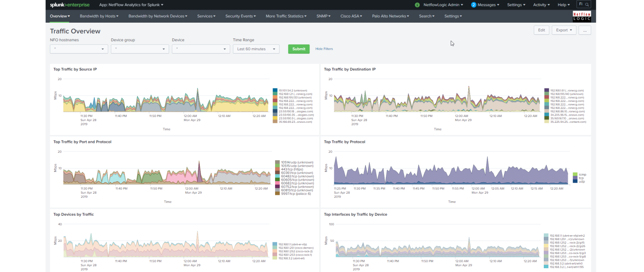This screenshot has width=644, height=272.
Task: Click the Hide Filters link
Action: (x=324, y=49)
